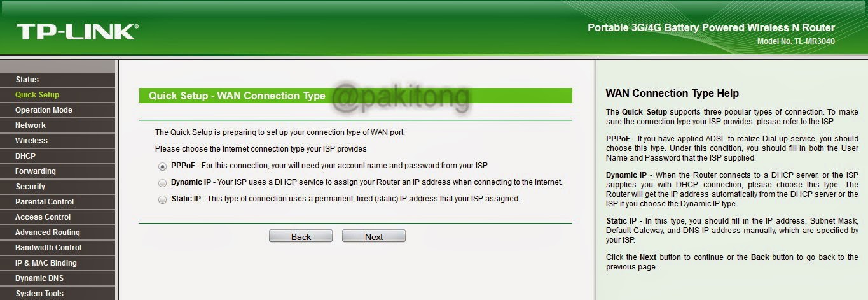Open the Operation Mode page
Viewport: 868px width, 300px height.
(58, 110)
